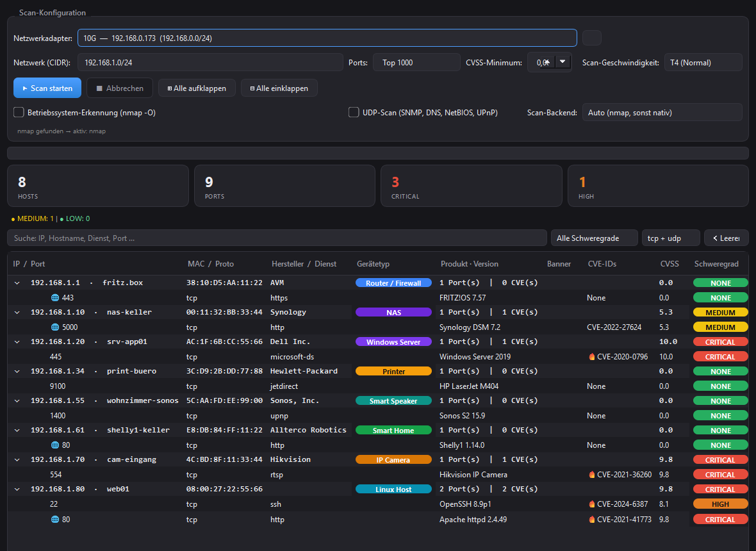Start the scan with Scan starten

47,88
